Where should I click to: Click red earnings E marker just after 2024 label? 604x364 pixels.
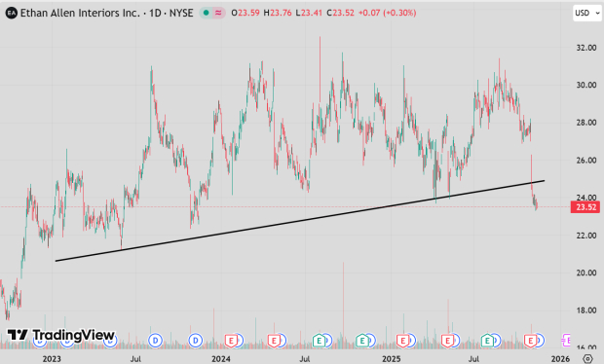click(231, 341)
